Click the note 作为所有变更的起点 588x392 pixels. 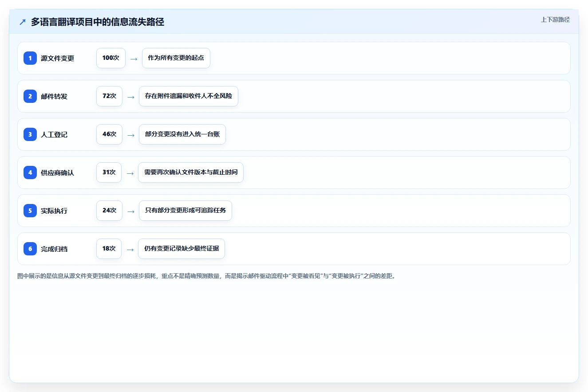click(176, 58)
